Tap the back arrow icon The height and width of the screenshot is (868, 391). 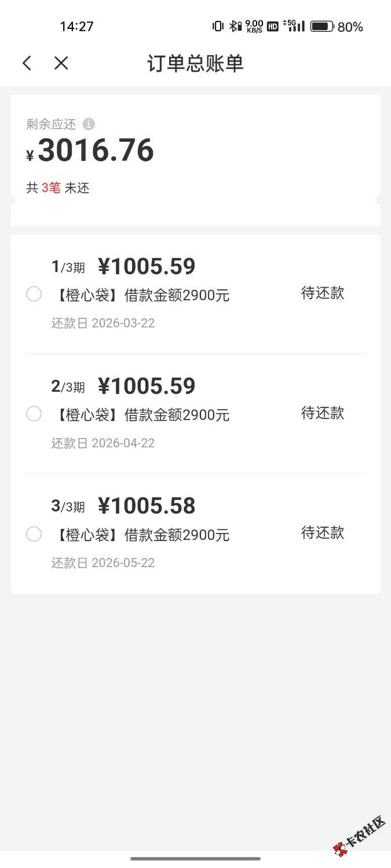pyautogui.click(x=27, y=63)
